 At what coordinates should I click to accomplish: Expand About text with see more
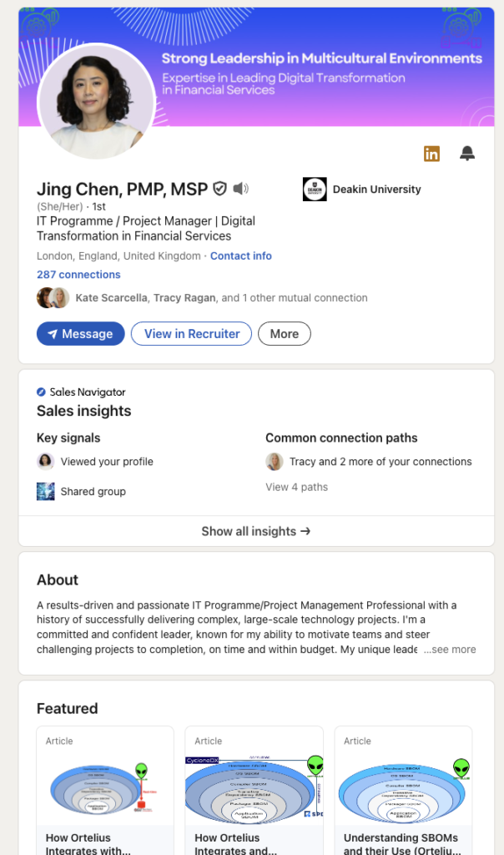pos(450,650)
